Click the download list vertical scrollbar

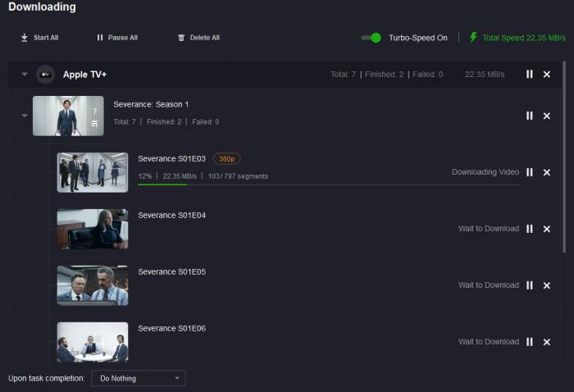pos(564,157)
